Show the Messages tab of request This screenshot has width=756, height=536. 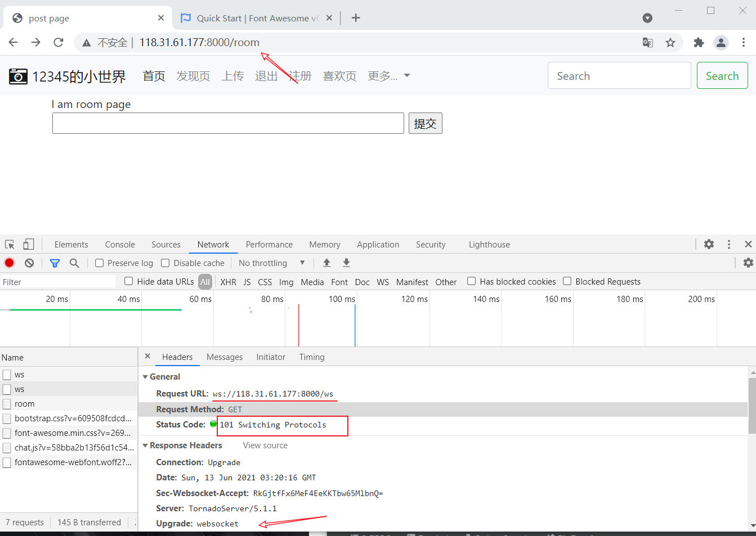point(225,357)
